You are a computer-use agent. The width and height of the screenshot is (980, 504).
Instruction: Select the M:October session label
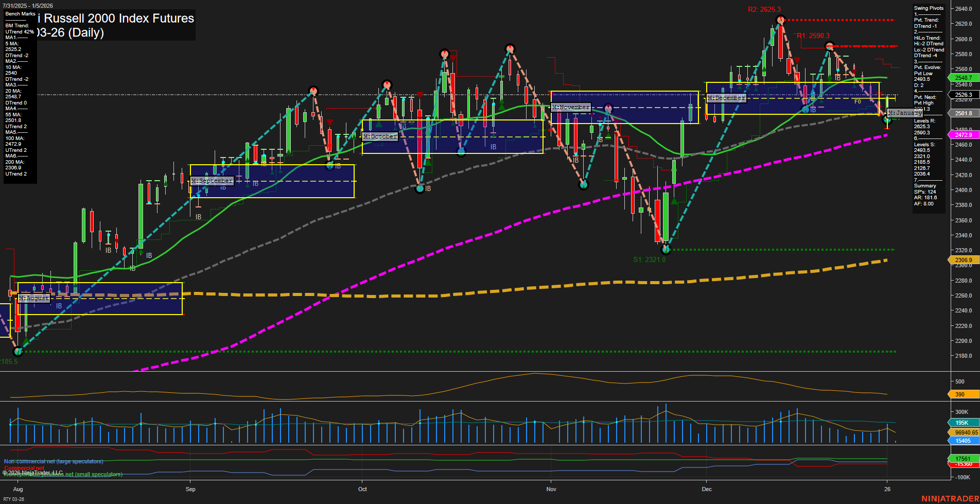(380, 136)
